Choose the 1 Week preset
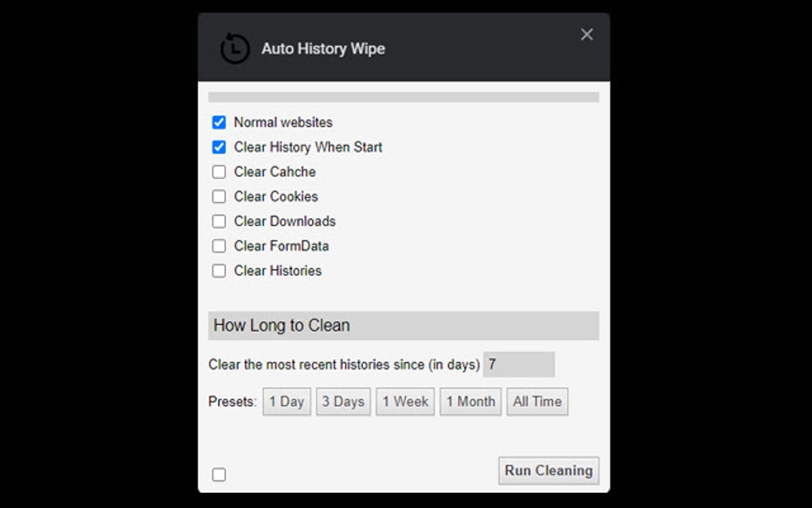The image size is (812, 508). click(x=404, y=401)
